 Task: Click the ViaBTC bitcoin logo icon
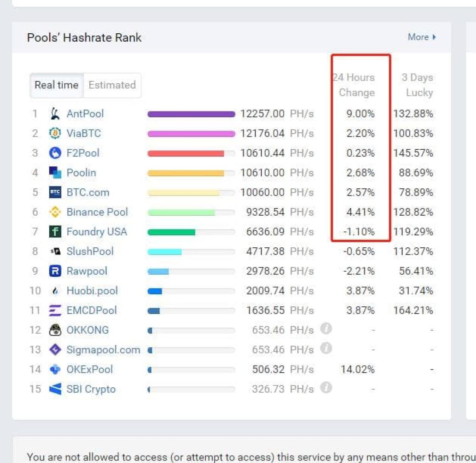[x=55, y=133]
